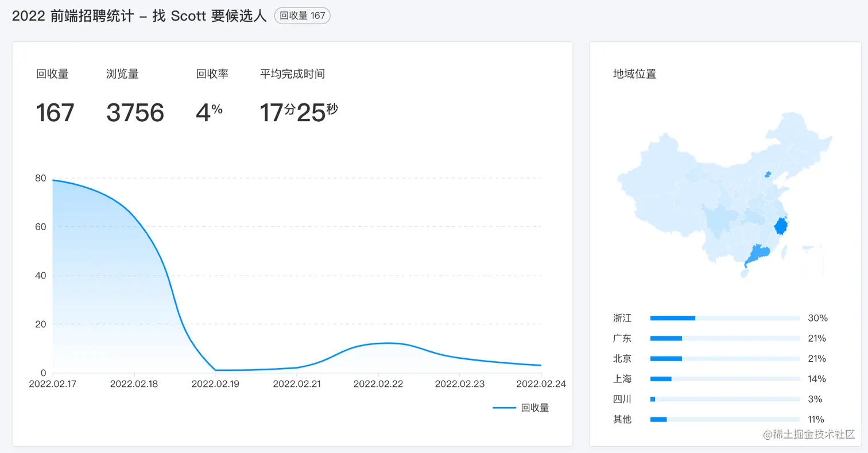
Task: Click the 浏览量 stat label
Action: pyautogui.click(x=122, y=73)
